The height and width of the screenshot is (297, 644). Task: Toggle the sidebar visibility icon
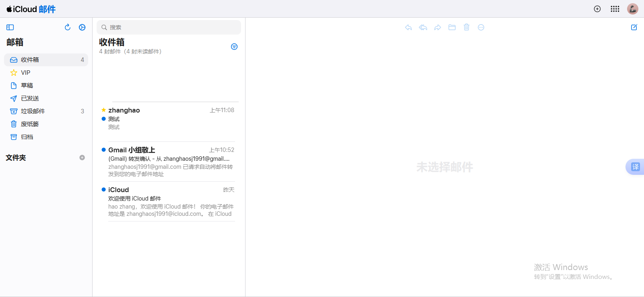(10, 27)
